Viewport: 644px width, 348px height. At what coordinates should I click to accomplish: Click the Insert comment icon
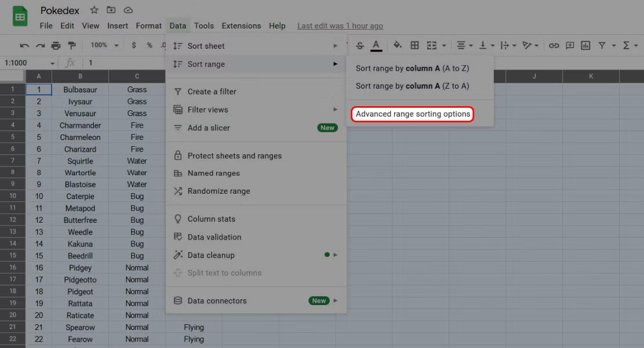point(570,45)
